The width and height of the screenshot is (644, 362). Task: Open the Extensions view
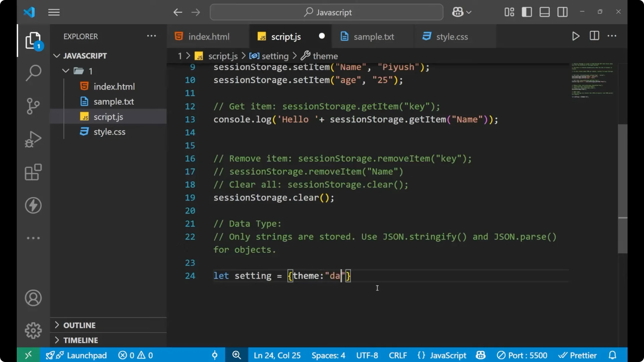[33, 172]
